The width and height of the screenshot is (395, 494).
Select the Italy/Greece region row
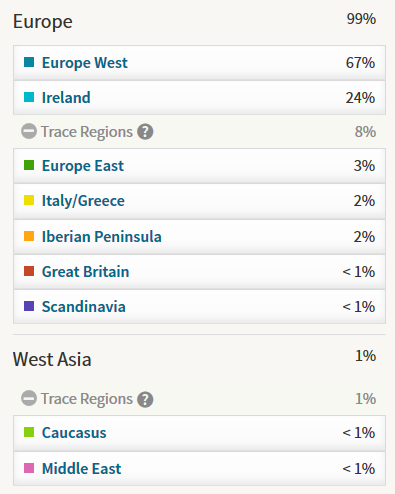[x=199, y=201]
